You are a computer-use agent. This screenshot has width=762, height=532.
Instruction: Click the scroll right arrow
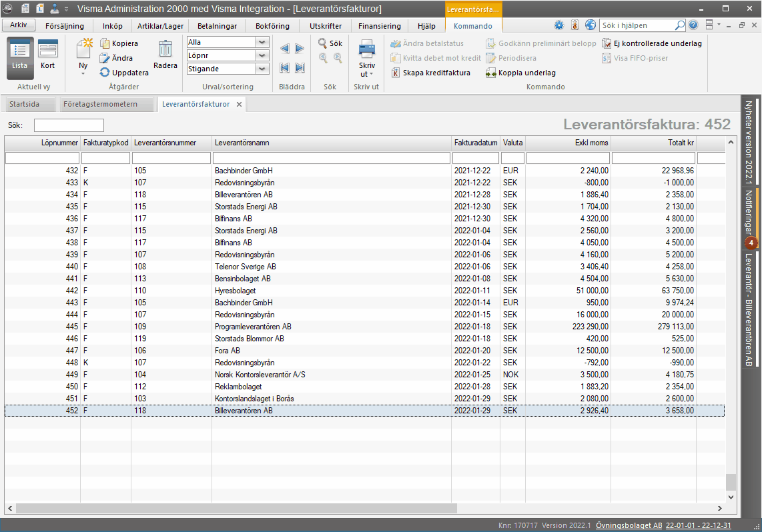pos(720,508)
